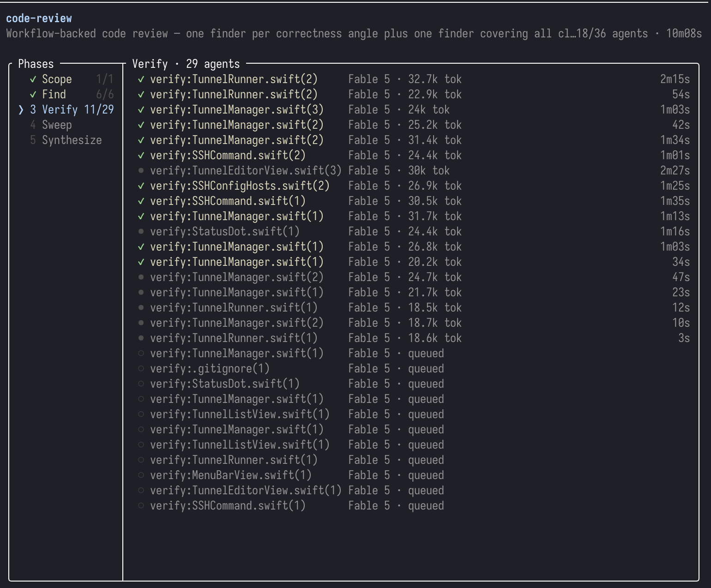The height and width of the screenshot is (588, 711).
Task: Click the 3s duration on the TunnelRunner row
Action: pos(684,338)
